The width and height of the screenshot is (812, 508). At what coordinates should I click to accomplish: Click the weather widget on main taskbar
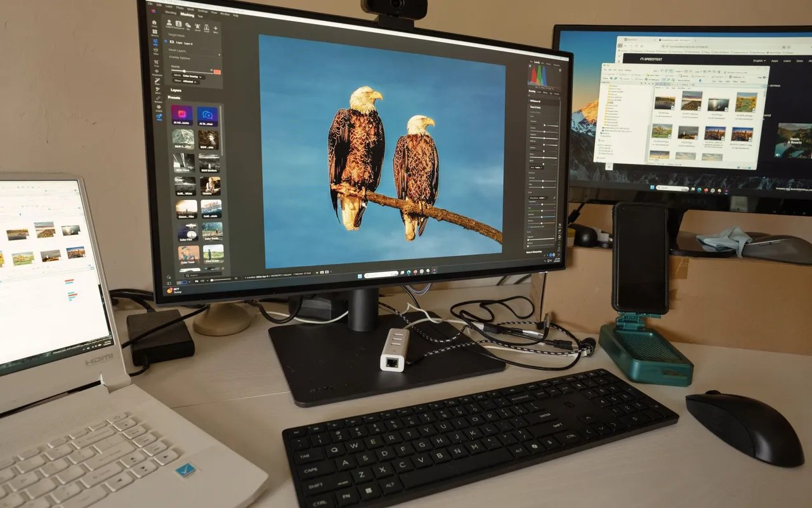(x=174, y=291)
